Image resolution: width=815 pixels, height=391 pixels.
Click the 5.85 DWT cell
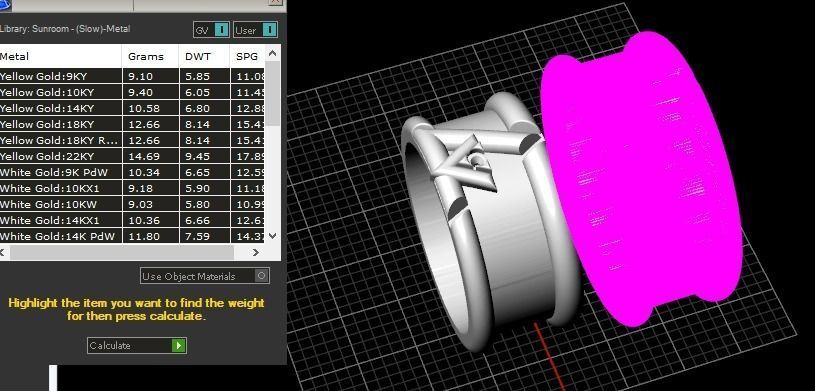(x=204, y=76)
